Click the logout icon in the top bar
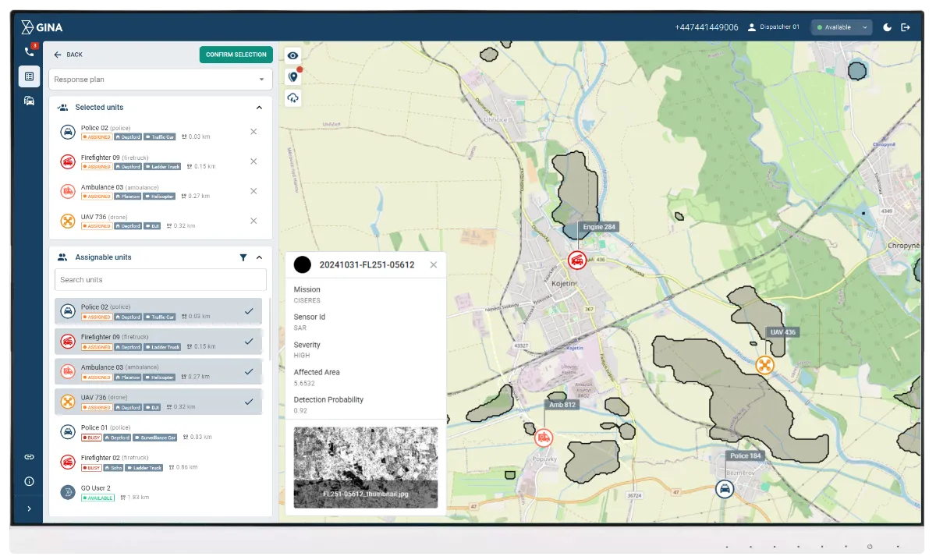Viewport: 936px width, 560px height. 906,27
